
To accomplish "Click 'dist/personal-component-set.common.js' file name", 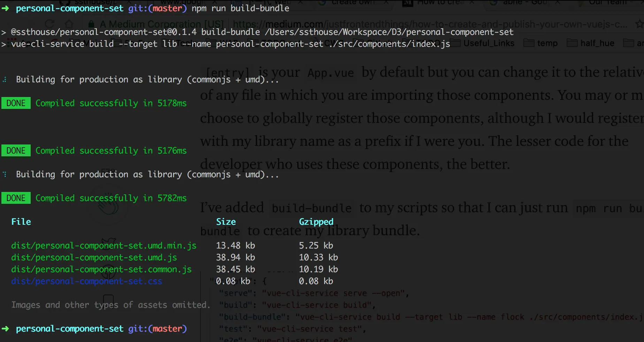I will pyautogui.click(x=101, y=269).
